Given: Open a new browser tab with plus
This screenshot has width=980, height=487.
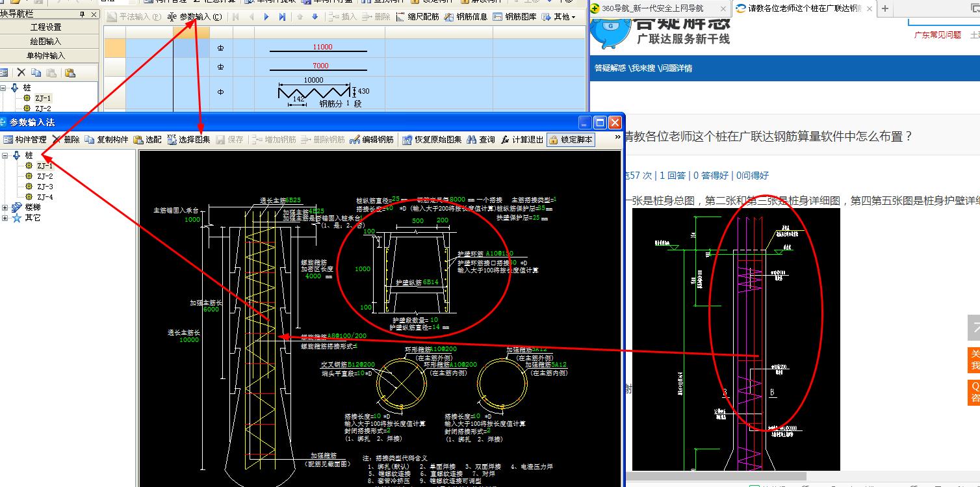Looking at the screenshot, I should click(x=884, y=8).
